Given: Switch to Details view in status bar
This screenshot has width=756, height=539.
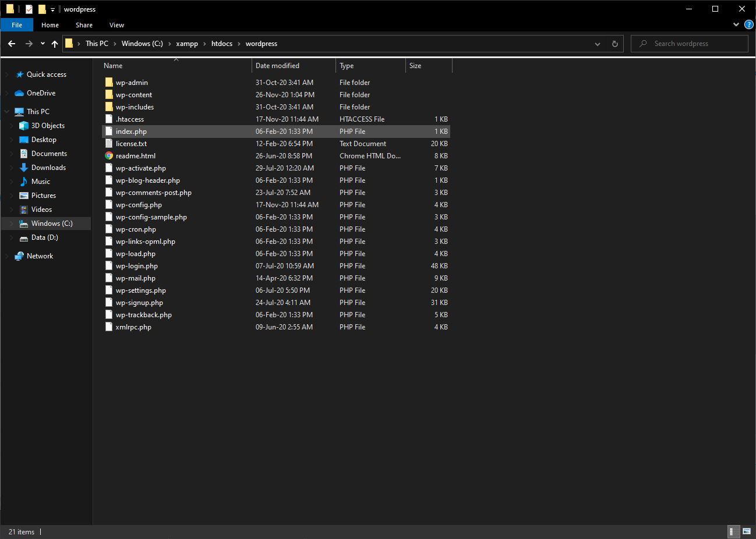Looking at the screenshot, I should 734,531.
